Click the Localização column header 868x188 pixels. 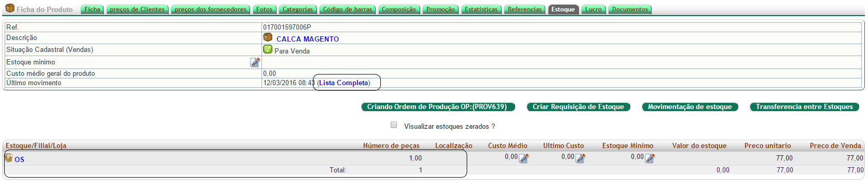tap(453, 145)
